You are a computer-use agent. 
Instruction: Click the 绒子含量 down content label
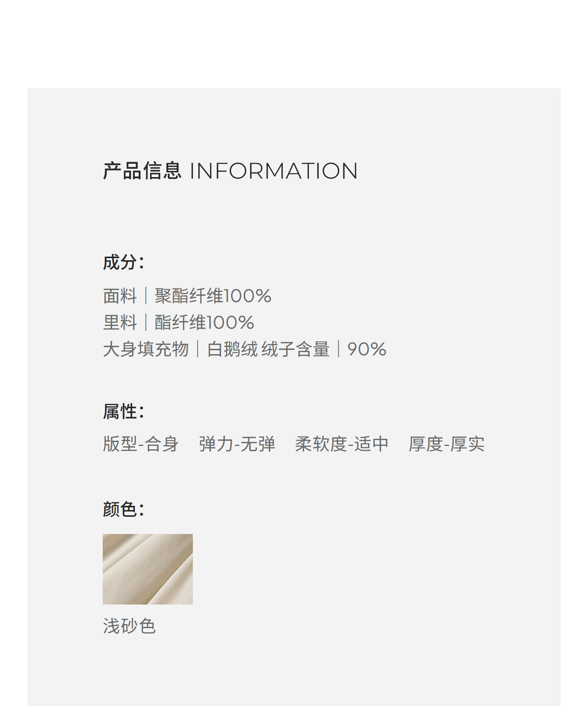coord(295,349)
